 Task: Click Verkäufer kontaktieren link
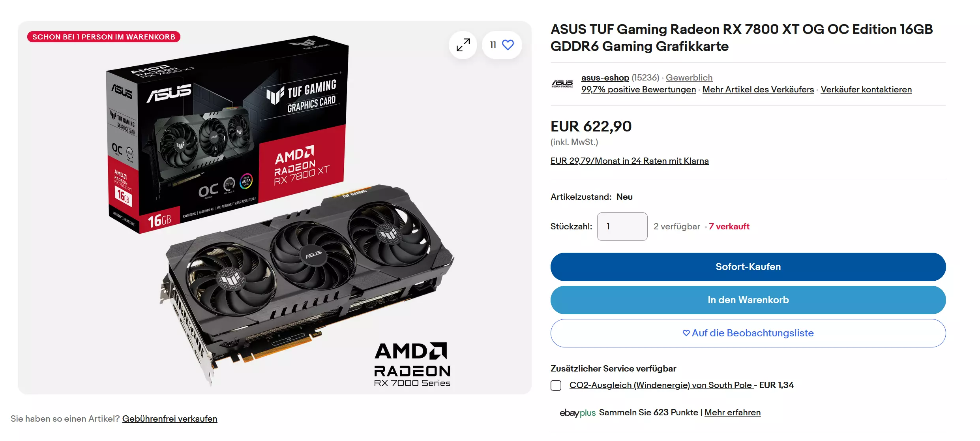click(866, 90)
